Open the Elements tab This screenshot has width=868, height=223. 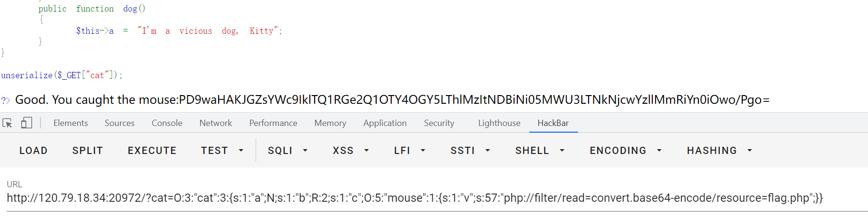70,123
